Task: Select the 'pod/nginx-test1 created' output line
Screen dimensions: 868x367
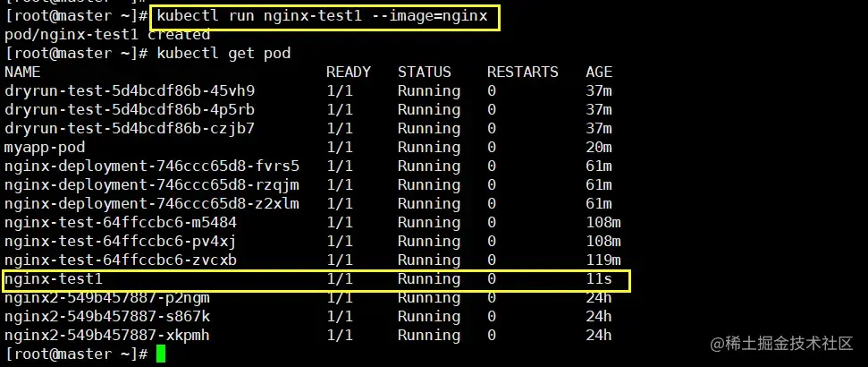Action: [107, 34]
